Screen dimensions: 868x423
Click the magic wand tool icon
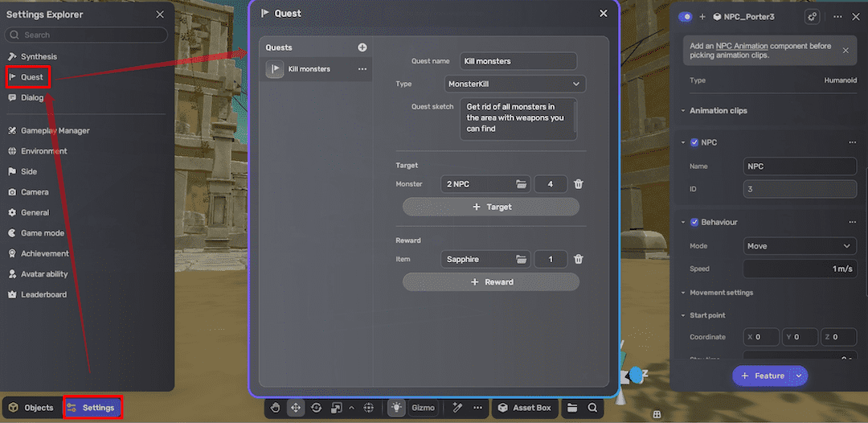[457, 408]
